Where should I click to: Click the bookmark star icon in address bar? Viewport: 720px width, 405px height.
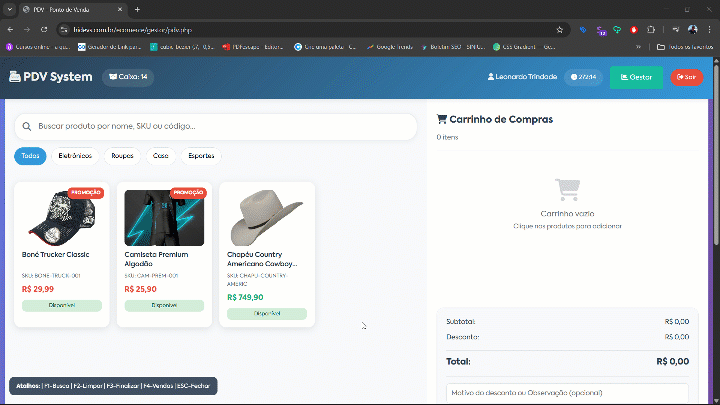559,30
